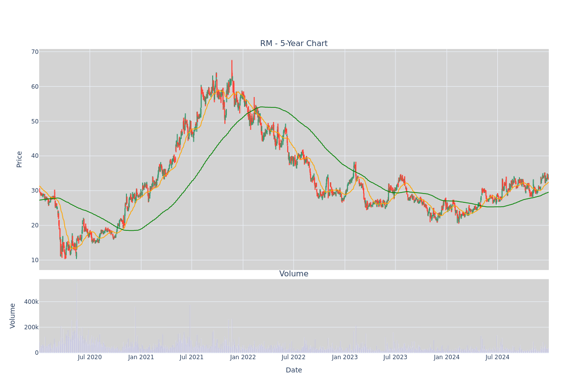Select the "Jan 2021" date tick label
The width and height of the screenshot is (588, 392).
141,357
